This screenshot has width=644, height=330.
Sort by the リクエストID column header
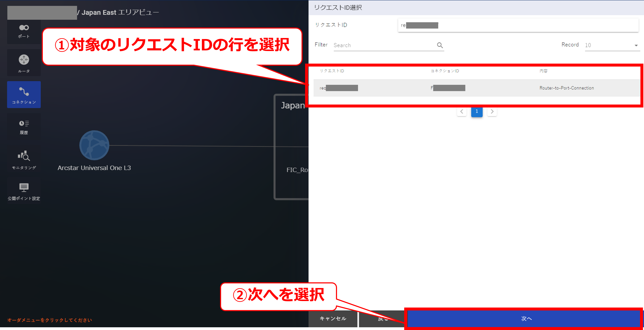click(332, 71)
